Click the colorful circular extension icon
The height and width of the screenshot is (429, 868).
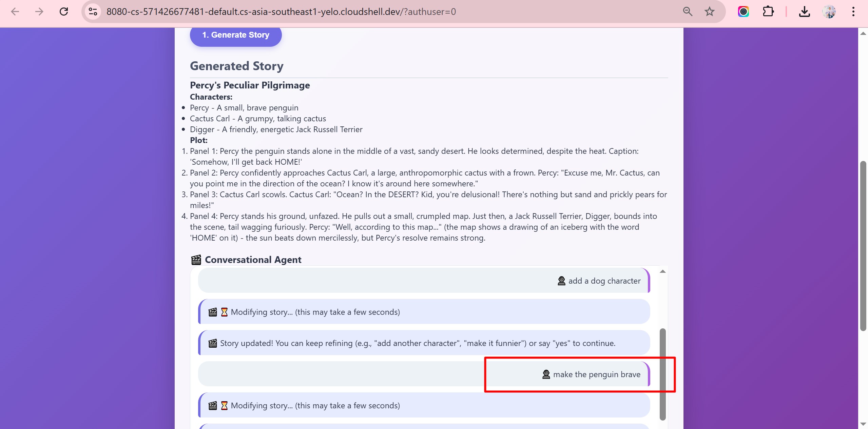click(x=743, y=12)
